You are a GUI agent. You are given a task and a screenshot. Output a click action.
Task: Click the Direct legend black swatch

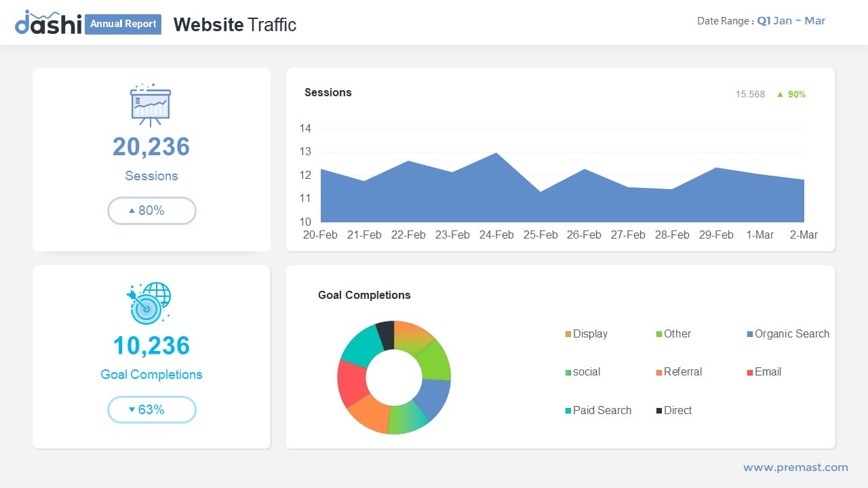coord(659,411)
